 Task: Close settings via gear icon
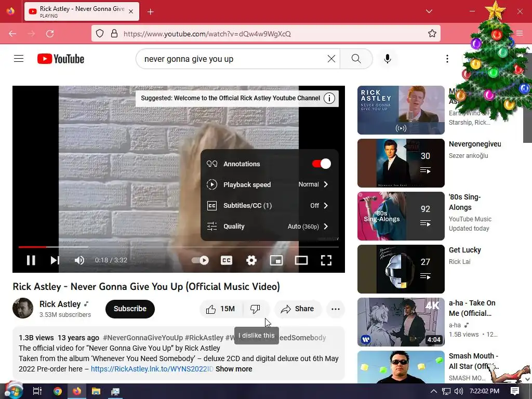click(x=251, y=260)
